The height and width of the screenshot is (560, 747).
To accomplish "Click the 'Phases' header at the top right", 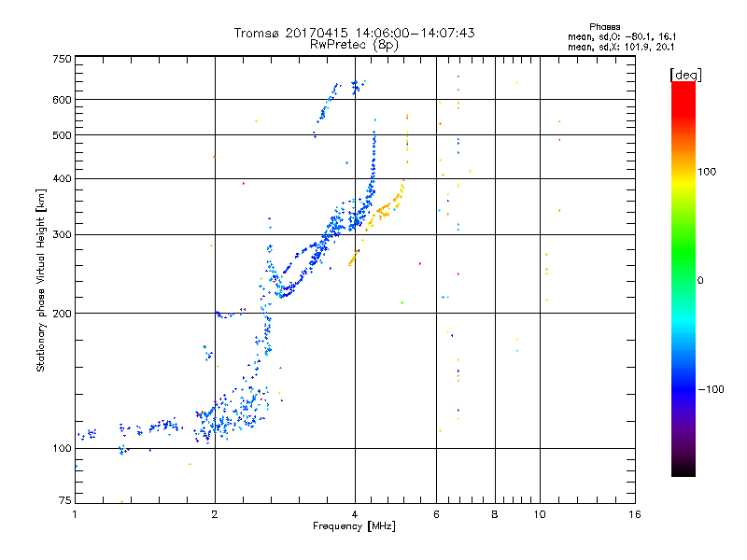I will pyautogui.click(x=604, y=27).
